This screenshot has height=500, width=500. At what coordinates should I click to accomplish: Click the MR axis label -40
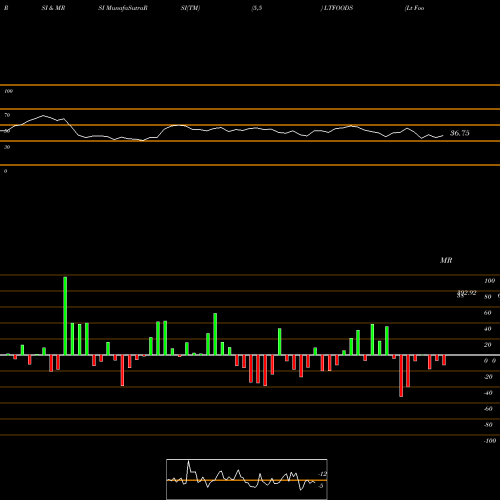click(x=488, y=393)
